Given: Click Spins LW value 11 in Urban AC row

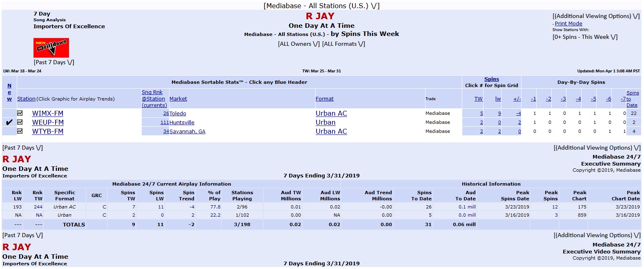Looking at the screenshot, I should coord(161,207).
